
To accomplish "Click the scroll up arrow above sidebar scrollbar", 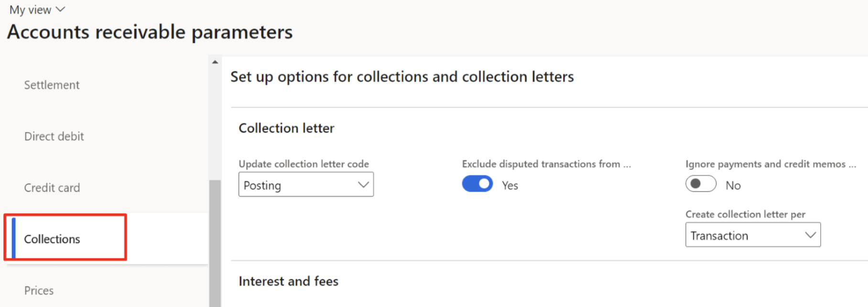I will click(x=215, y=62).
